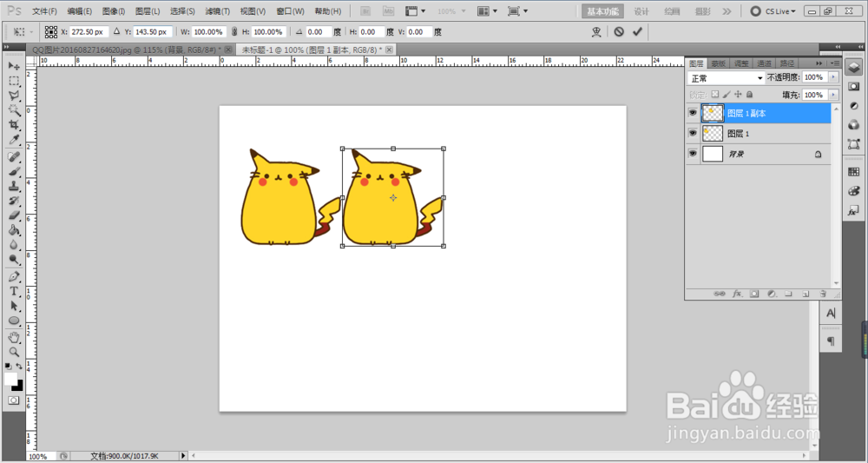Switch to the 路径 tab
Screen dimensions: 868x463
(x=786, y=63)
